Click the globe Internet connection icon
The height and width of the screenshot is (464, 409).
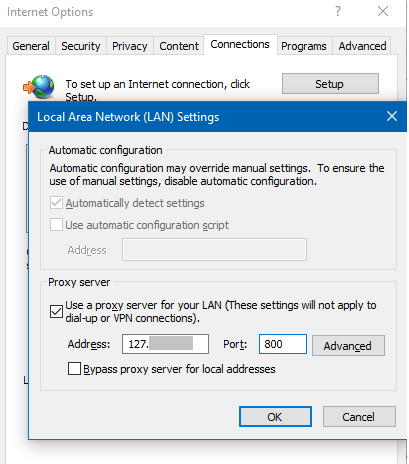[39, 87]
